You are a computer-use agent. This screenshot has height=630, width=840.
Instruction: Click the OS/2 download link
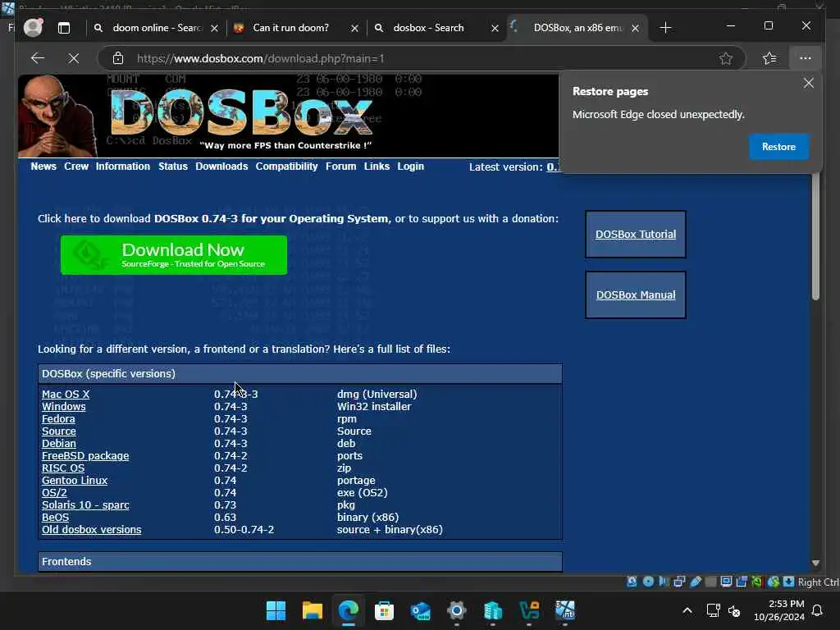[54, 493]
